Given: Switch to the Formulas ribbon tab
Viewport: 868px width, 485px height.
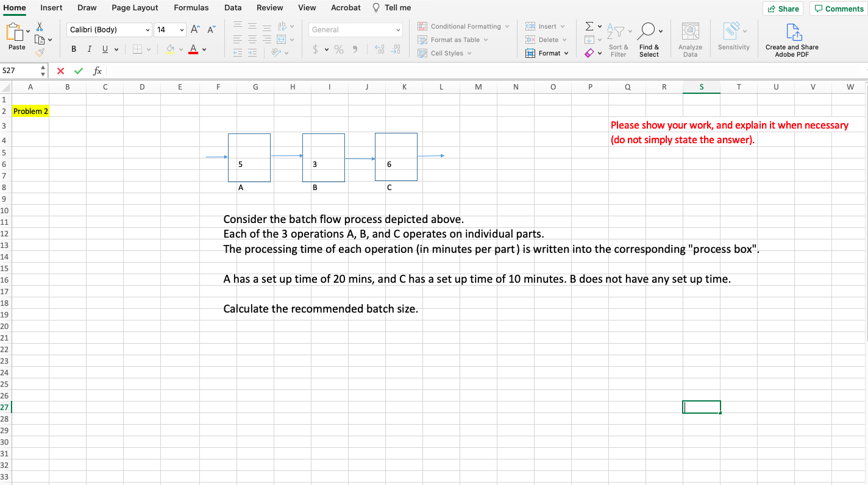Looking at the screenshot, I should coord(191,8).
